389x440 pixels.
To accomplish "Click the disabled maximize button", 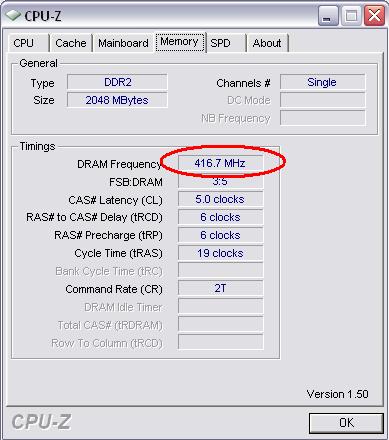I will pos(351,16).
